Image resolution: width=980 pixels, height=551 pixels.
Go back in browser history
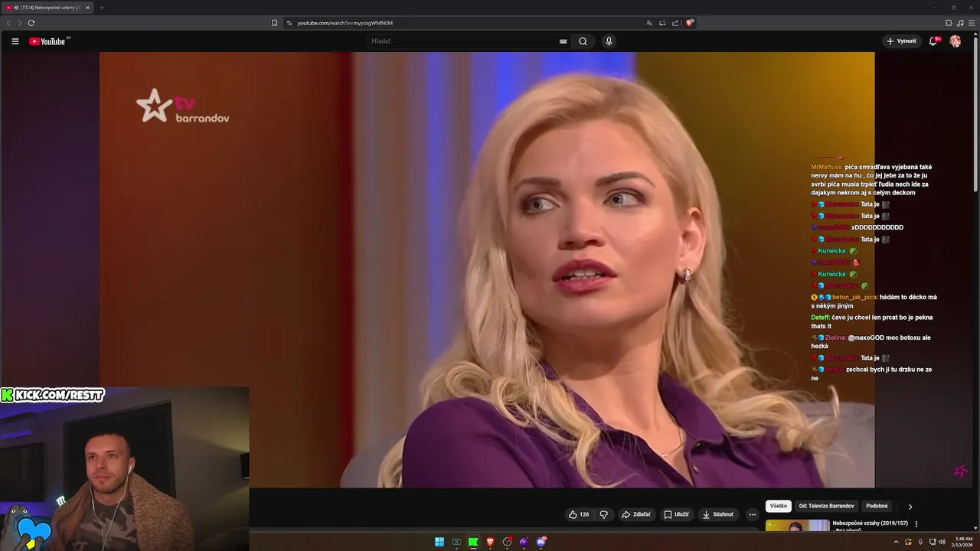pyautogui.click(x=9, y=23)
